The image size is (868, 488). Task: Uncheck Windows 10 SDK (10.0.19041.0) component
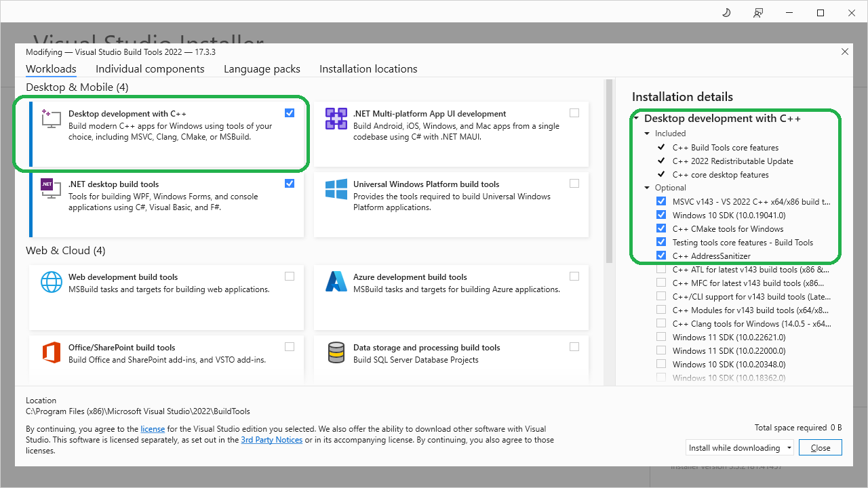661,215
